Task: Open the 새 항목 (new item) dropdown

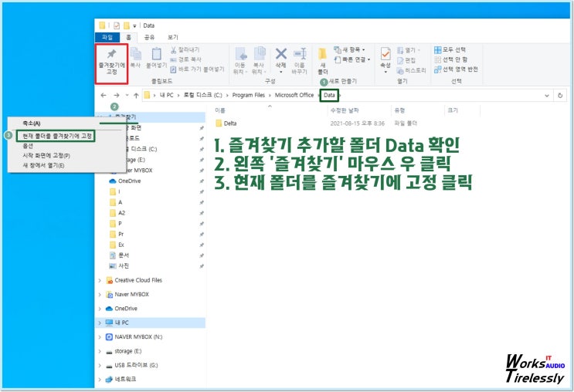Action: coord(350,49)
